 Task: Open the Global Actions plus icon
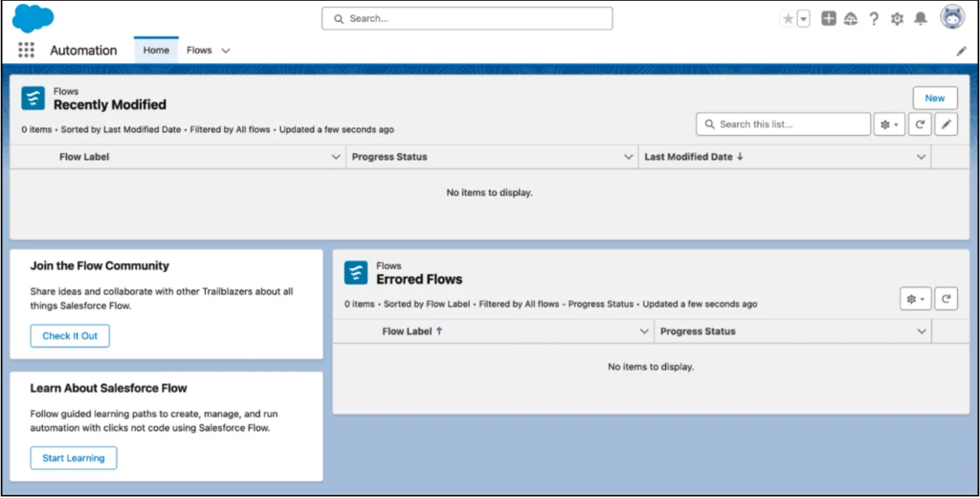[x=829, y=19]
